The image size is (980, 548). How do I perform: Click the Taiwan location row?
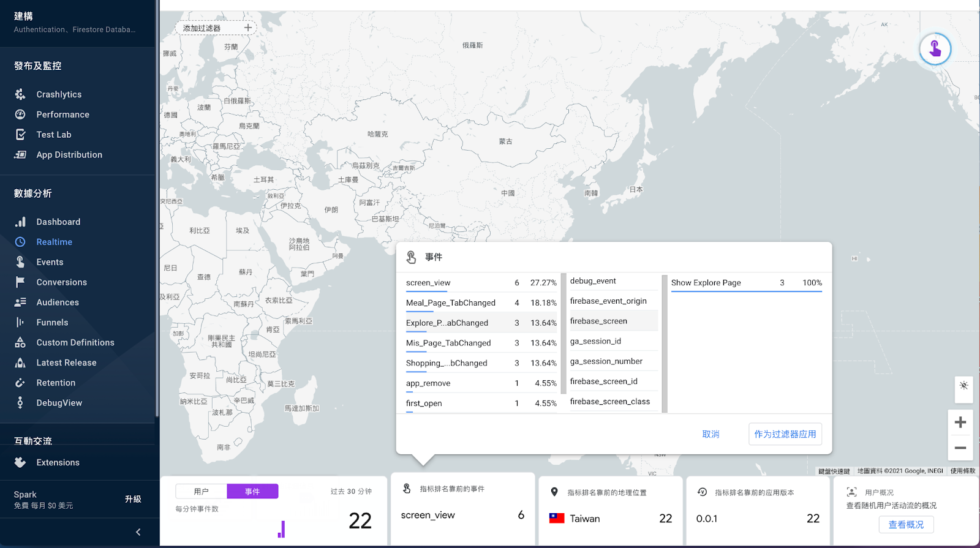[x=611, y=519]
